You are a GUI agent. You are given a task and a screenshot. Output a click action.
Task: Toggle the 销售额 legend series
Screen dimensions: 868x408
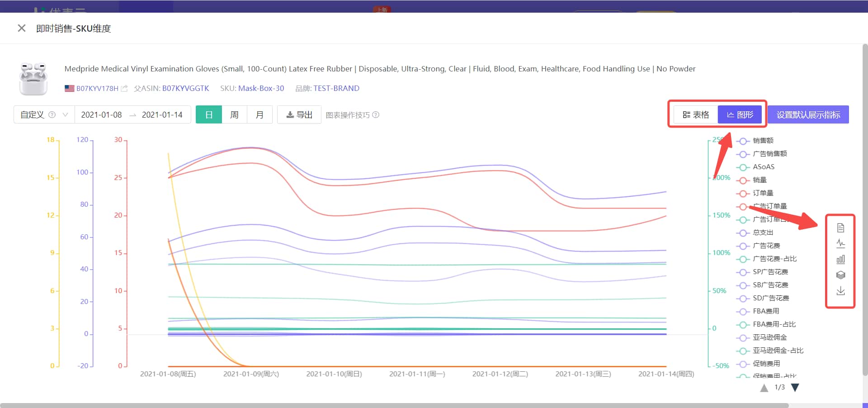[763, 141]
